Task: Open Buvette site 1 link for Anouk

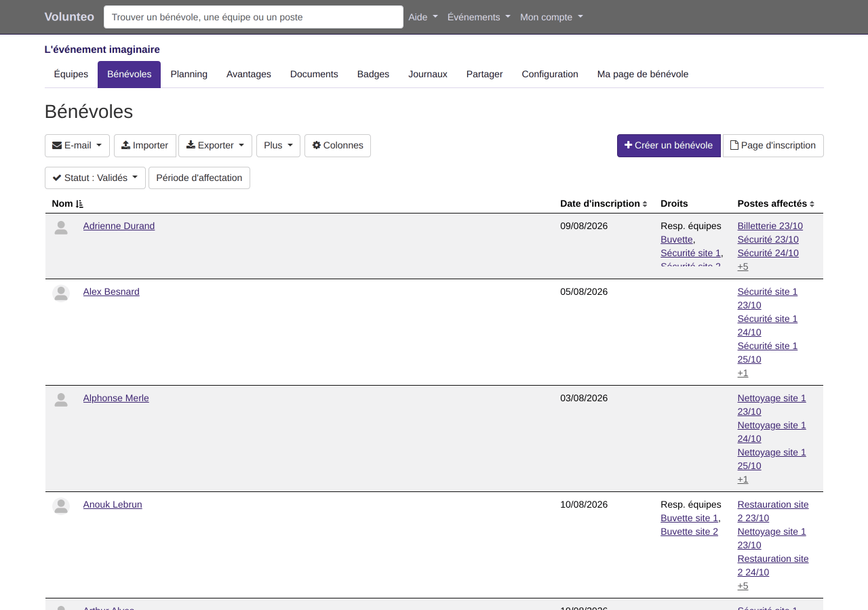Action: pos(689,518)
